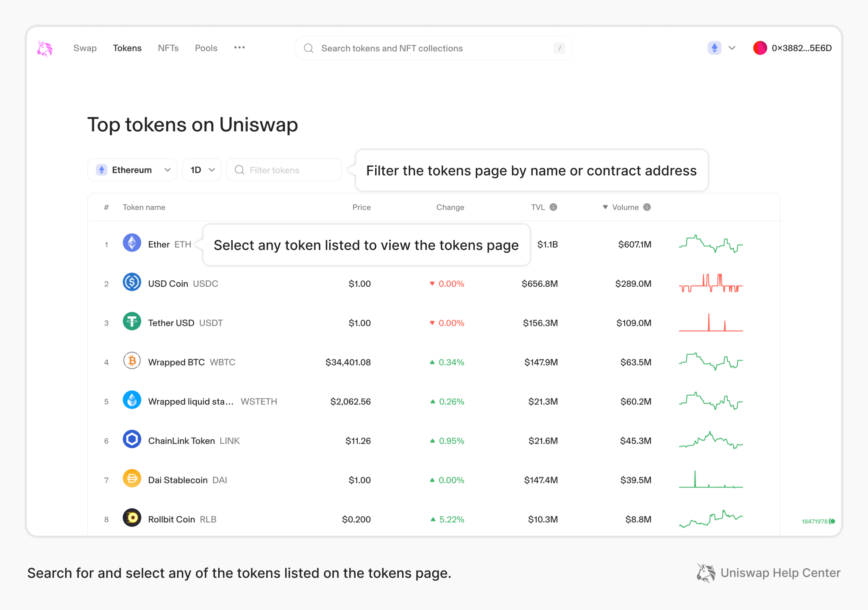868x610 pixels.
Task: Open the Tokens tab
Action: 127,48
